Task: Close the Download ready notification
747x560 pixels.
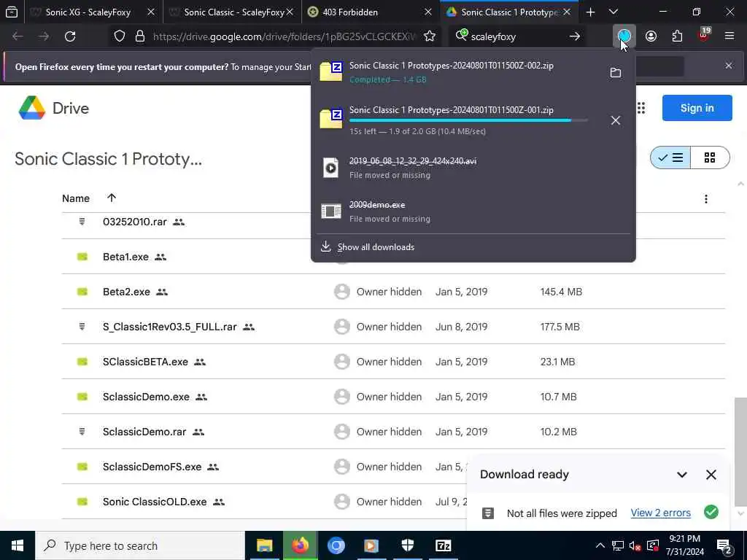Action: coord(711,475)
